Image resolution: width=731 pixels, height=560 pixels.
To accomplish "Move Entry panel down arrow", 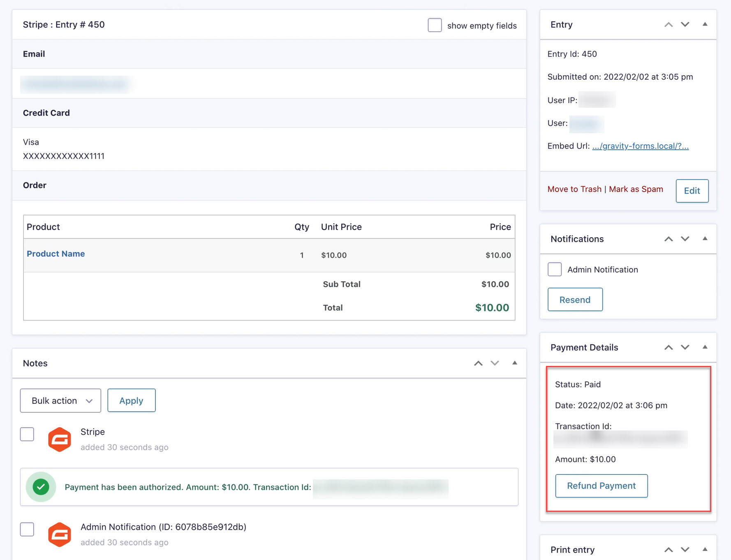I will tap(685, 25).
